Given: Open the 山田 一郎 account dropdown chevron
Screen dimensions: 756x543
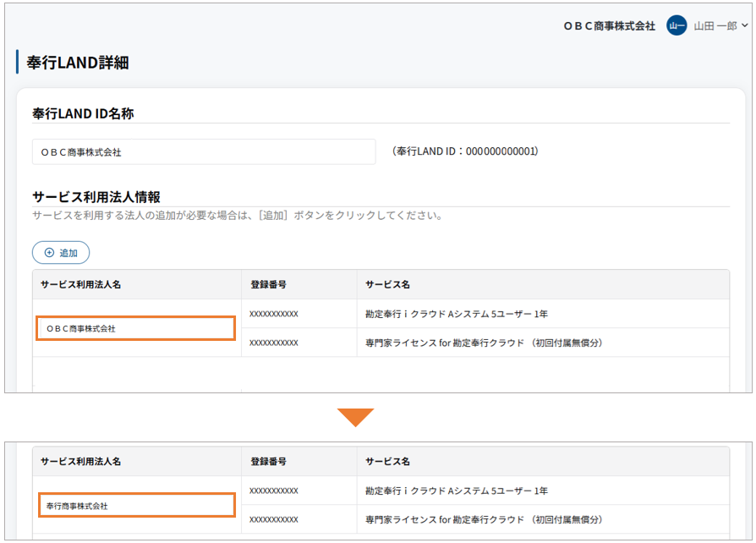Looking at the screenshot, I should pyautogui.click(x=745, y=25).
